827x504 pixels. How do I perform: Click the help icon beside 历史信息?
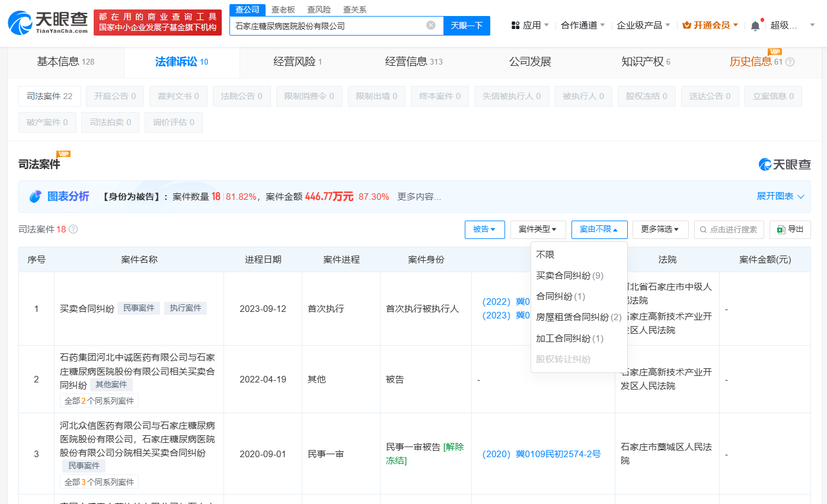point(790,62)
